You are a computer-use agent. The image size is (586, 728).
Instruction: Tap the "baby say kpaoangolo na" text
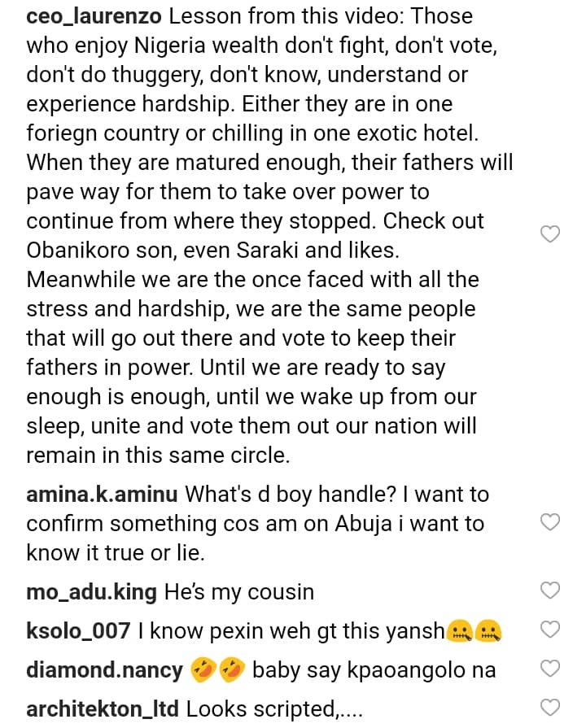coord(374,670)
